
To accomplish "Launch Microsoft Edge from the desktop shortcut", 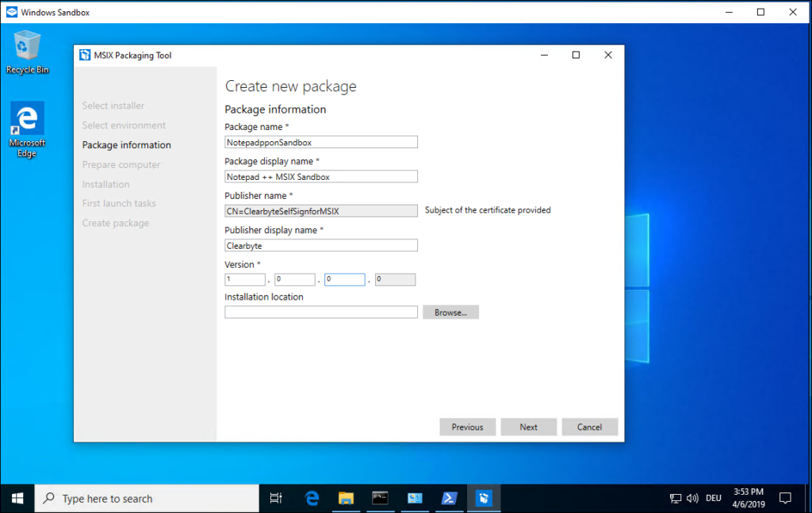I will [x=27, y=127].
